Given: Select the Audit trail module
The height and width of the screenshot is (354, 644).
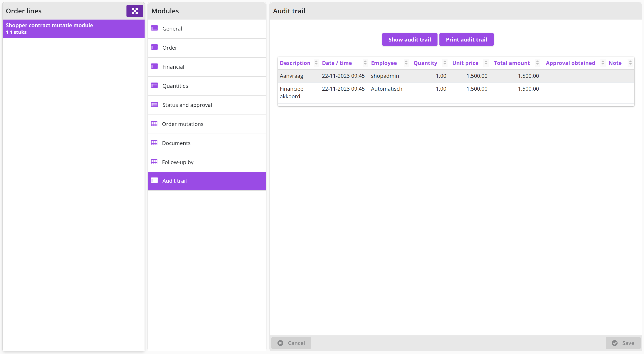Looking at the screenshot, I should [x=207, y=181].
